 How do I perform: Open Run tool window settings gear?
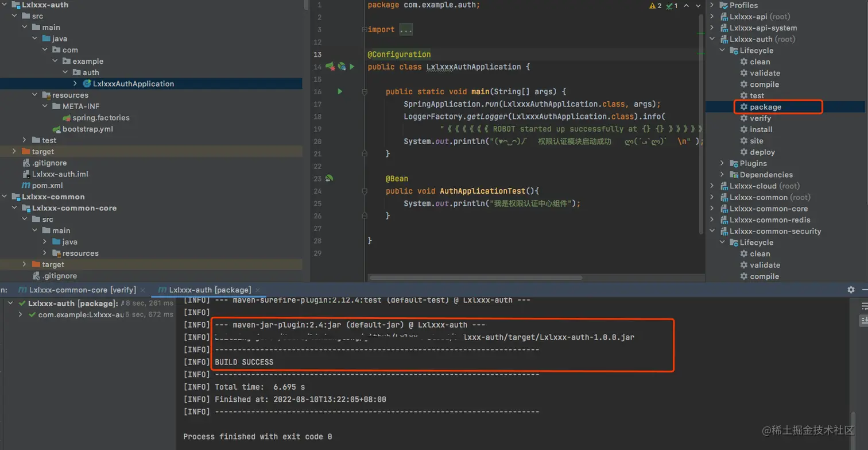pyautogui.click(x=851, y=290)
